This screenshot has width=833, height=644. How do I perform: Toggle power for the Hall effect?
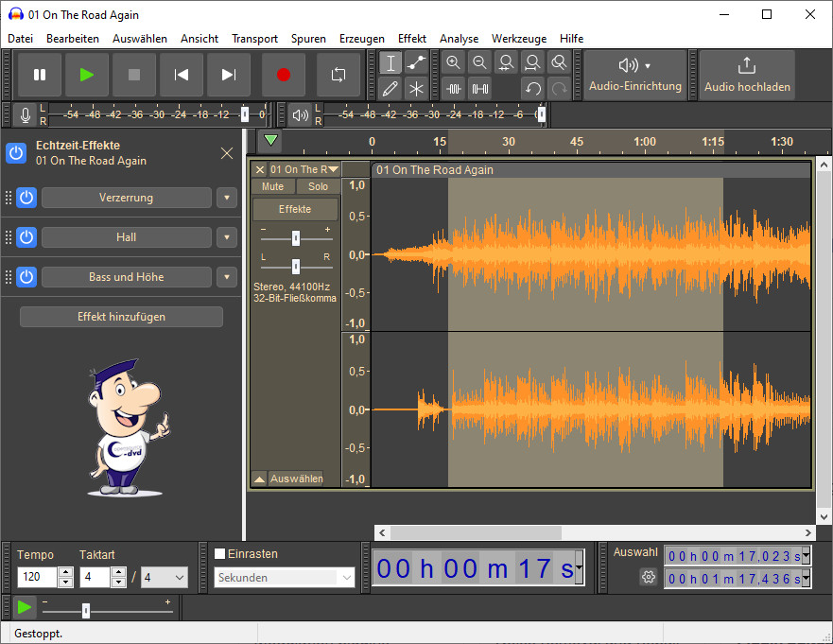pyautogui.click(x=26, y=237)
